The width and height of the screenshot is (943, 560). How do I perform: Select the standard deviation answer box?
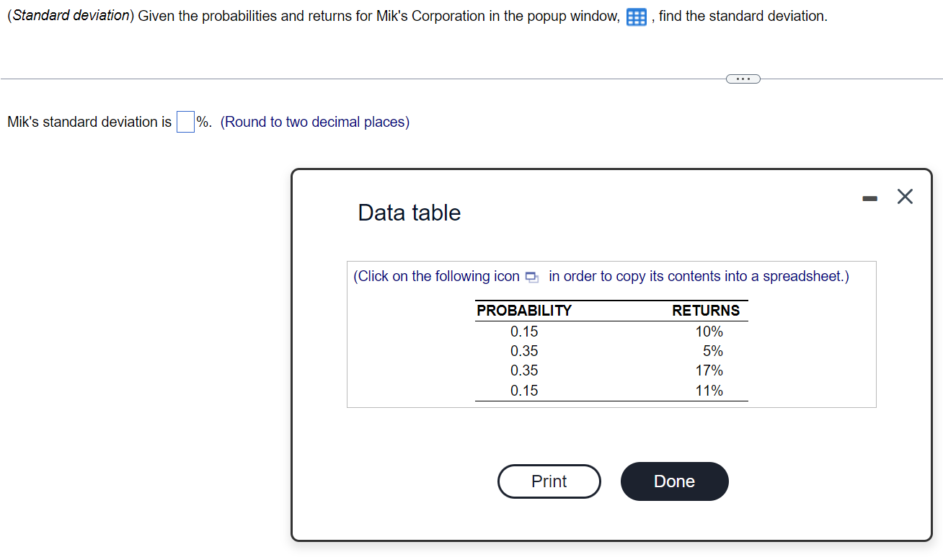point(185,121)
